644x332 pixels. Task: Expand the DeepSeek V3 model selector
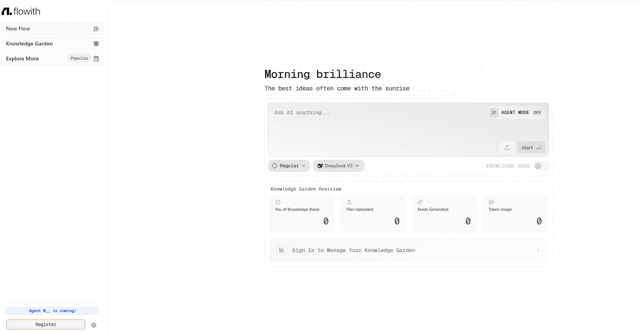pos(338,166)
